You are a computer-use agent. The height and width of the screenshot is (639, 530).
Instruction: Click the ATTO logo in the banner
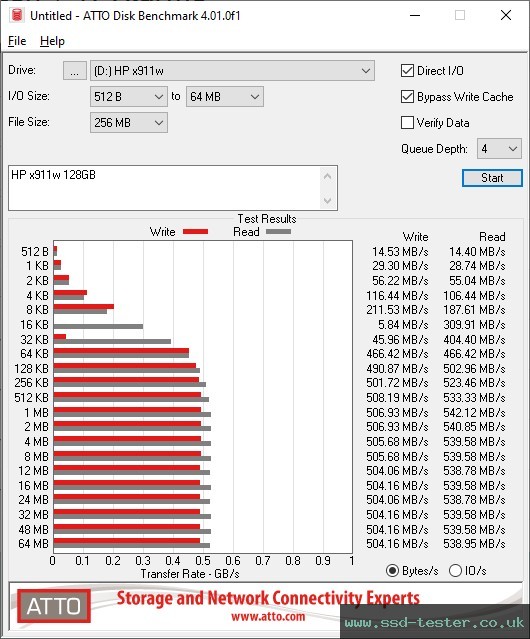pyautogui.click(x=54, y=606)
